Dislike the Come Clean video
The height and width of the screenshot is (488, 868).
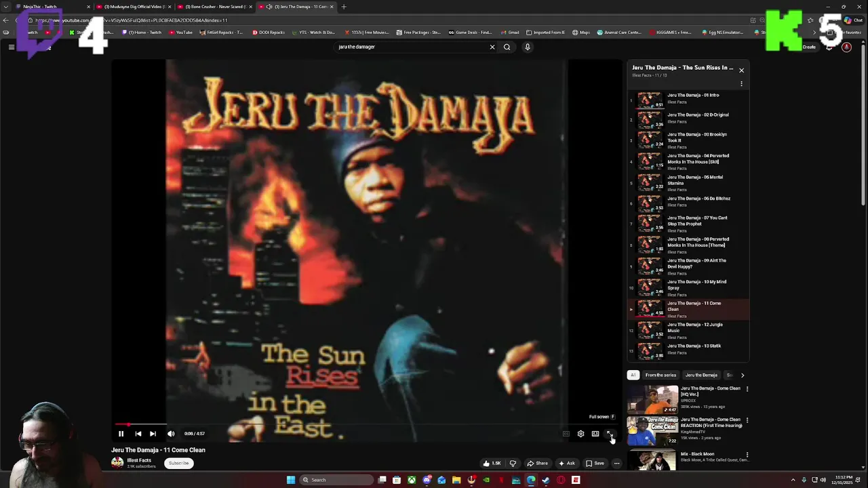click(x=513, y=464)
